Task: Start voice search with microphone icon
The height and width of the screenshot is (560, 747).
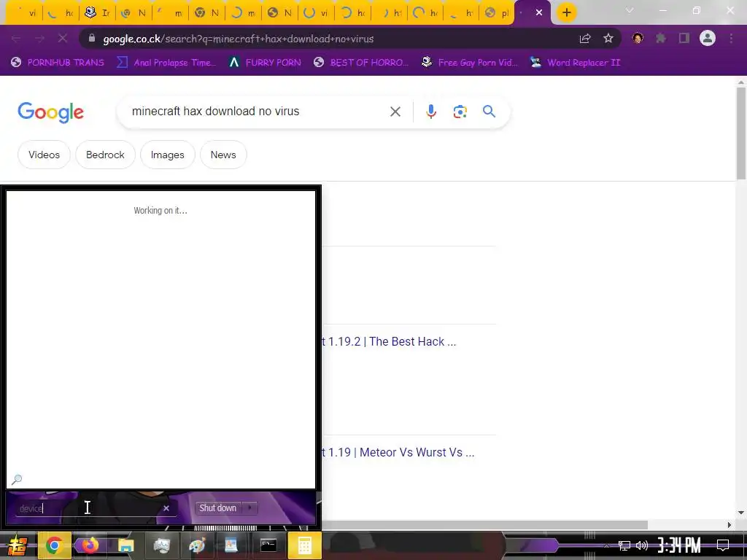Action: tap(431, 112)
